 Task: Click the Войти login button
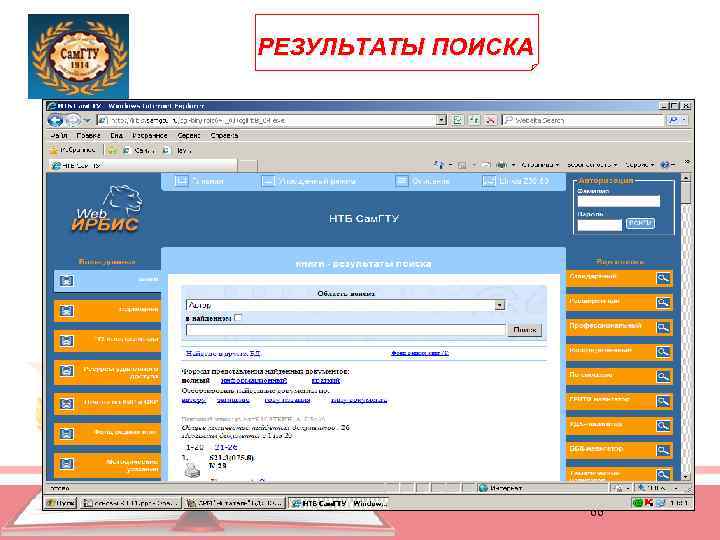click(x=640, y=223)
